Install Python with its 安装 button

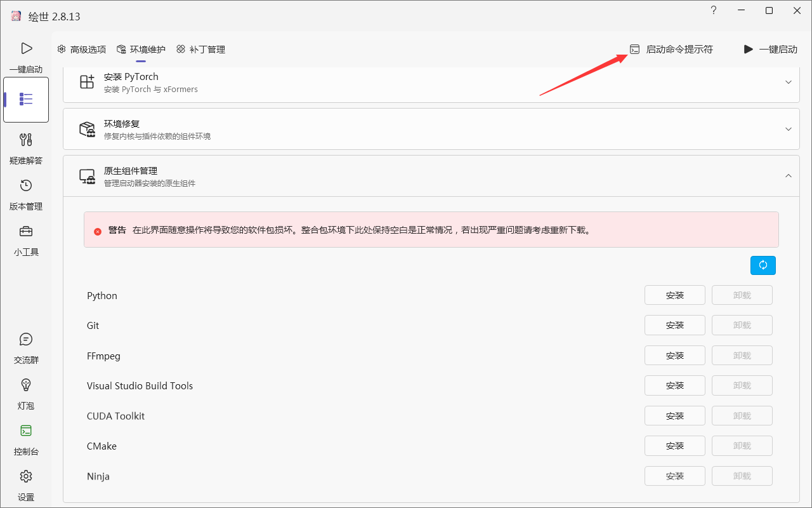coord(674,295)
